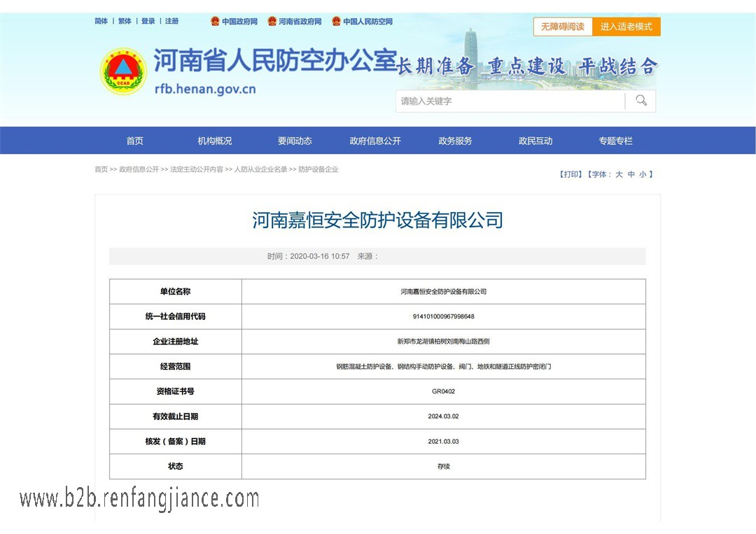Image resolution: width=756 pixels, height=534 pixels.
Task: Click the 单位名称 row label
Action: tap(176, 292)
